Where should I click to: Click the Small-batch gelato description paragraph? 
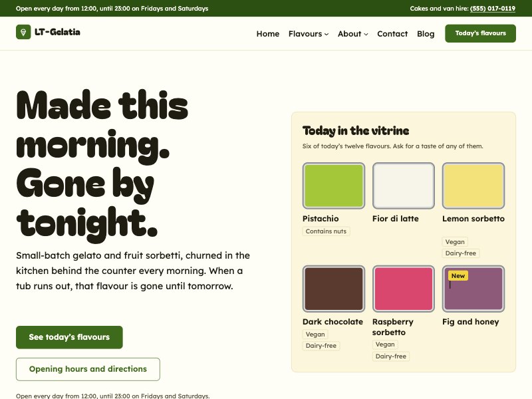[x=133, y=271]
